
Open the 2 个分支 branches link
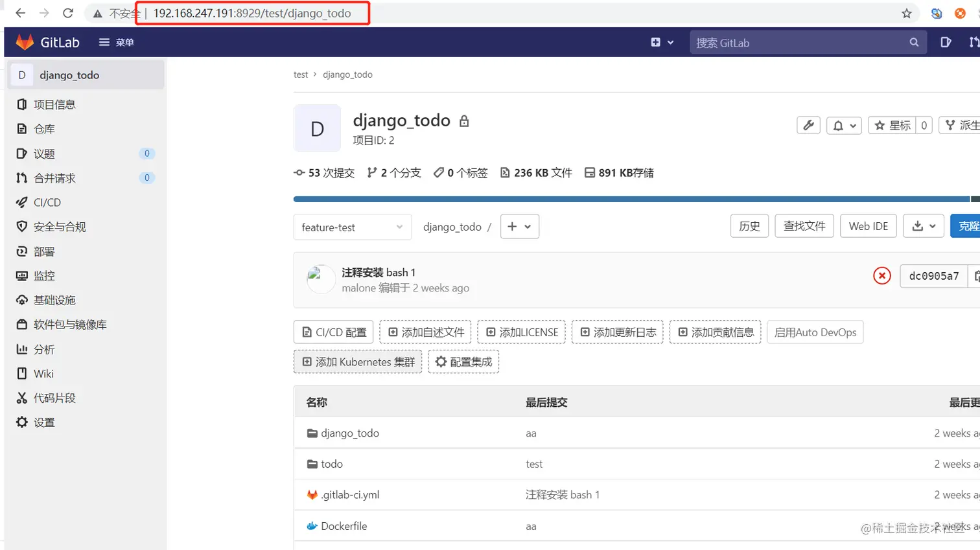pos(394,173)
